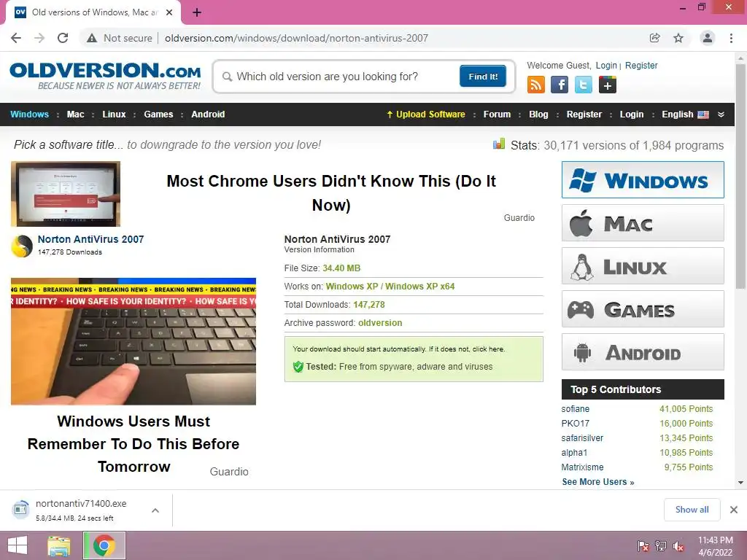The width and height of the screenshot is (747, 560).
Task: Expand the nortonantiv71400.exe download options chevron
Action: click(x=155, y=510)
